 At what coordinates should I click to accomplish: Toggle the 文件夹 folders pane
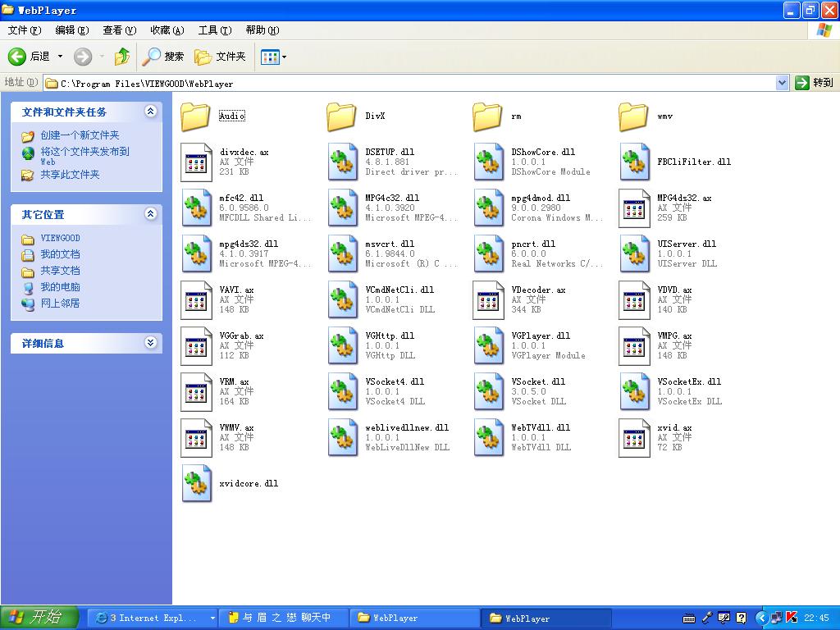[x=220, y=57]
